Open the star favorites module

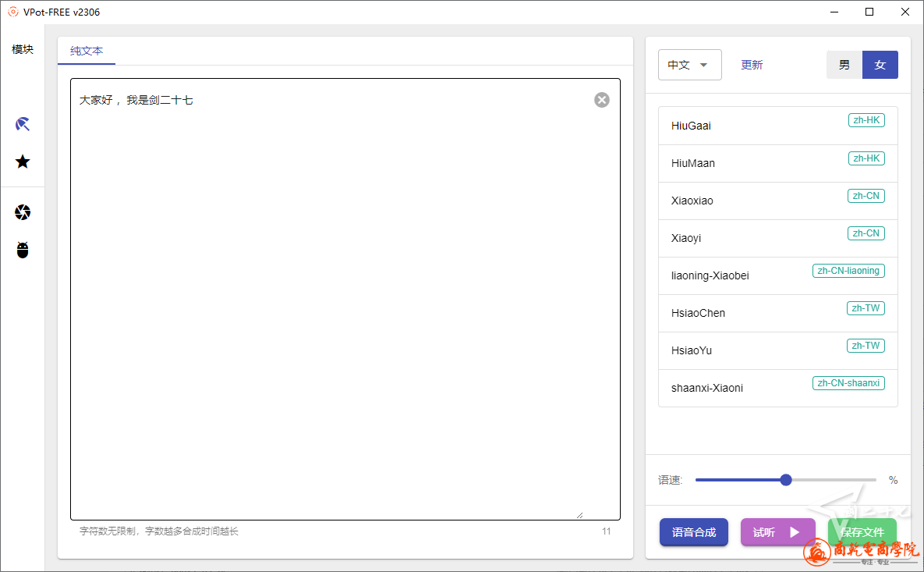point(23,162)
